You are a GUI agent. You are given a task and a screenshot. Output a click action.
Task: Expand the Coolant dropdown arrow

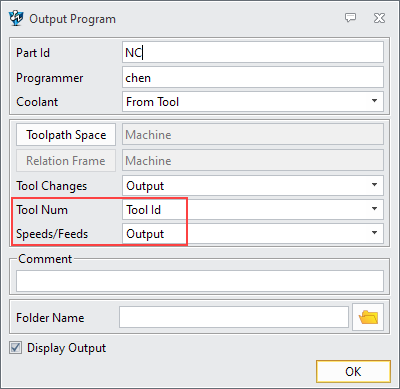pos(374,101)
